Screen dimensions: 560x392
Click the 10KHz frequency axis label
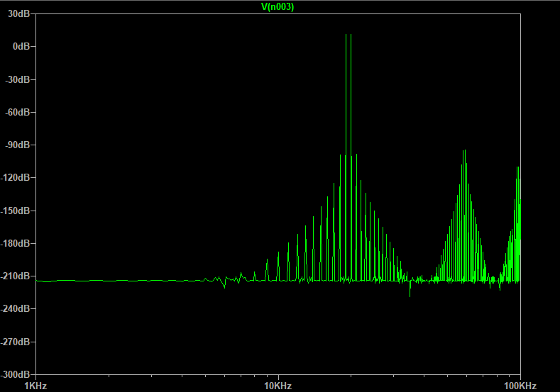coord(278,386)
